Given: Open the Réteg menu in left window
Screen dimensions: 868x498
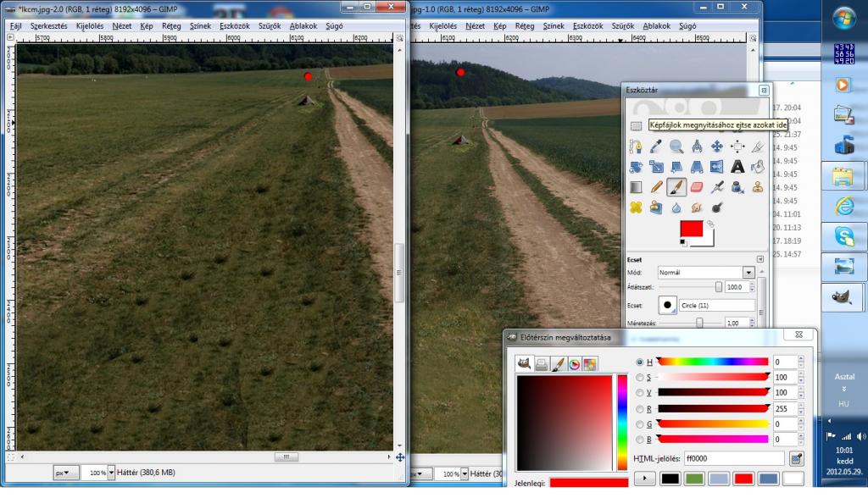Looking at the screenshot, I should pyautogui.click(x=171, y=26).
